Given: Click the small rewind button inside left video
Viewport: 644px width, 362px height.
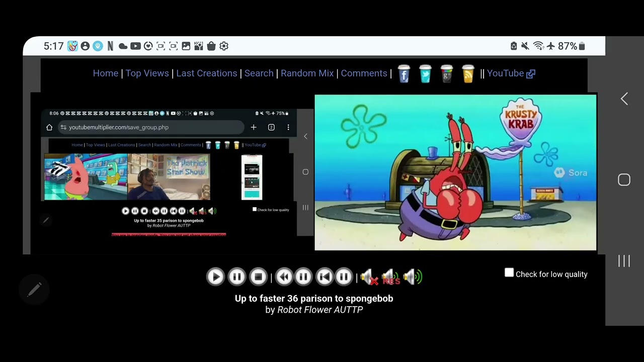Looking at the screenshot, I should point(155,211).
